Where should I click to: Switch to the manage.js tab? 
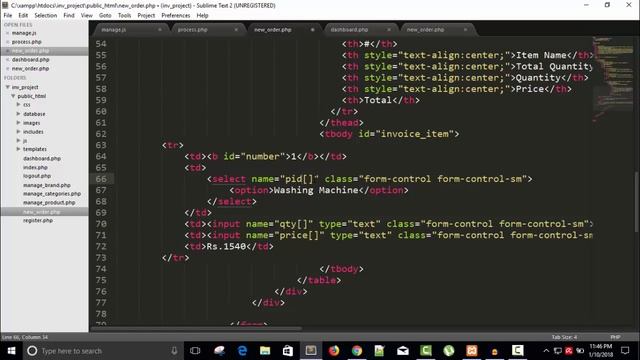click(x=113, y=30)
